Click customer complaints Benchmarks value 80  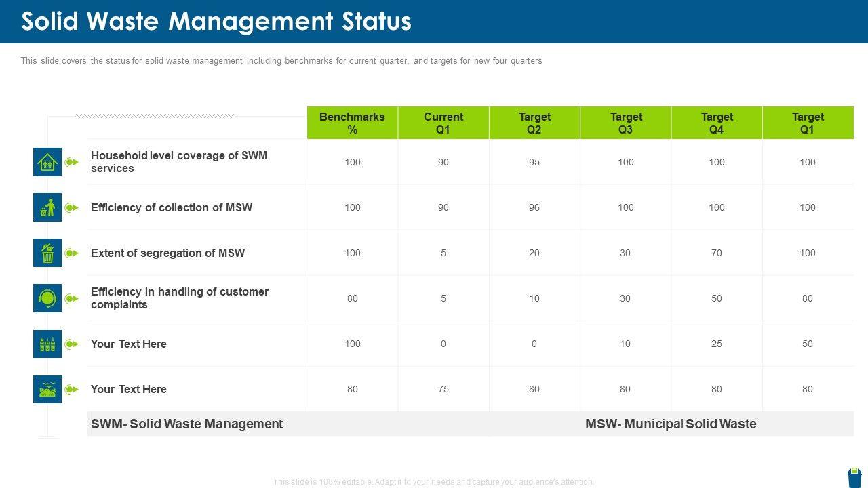[353, 298]
